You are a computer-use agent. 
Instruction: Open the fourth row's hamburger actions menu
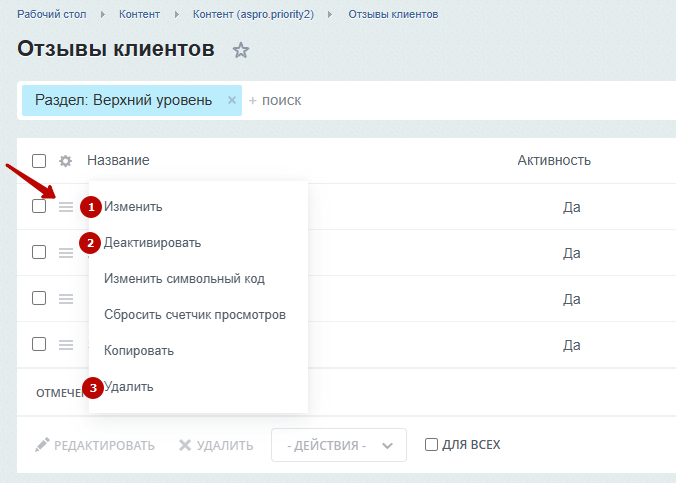pyautogui.click(x=66, y=345)
